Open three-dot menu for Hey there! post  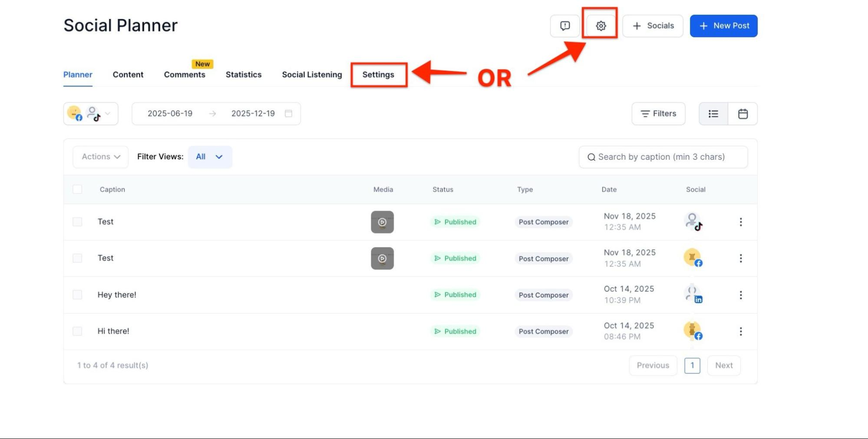point(741,295)
